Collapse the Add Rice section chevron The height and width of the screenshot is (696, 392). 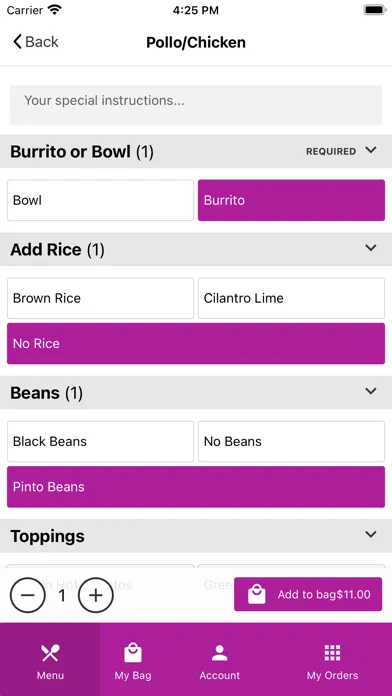[371, 248]
